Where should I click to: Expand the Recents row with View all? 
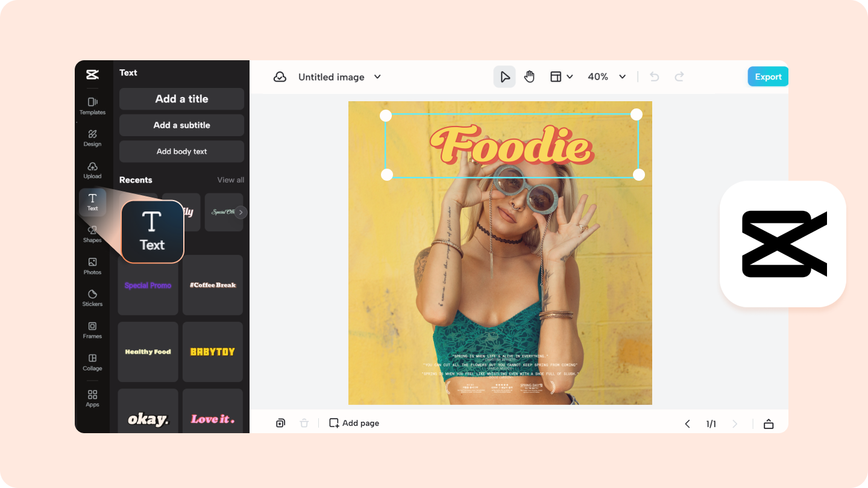tap(230, 180)
